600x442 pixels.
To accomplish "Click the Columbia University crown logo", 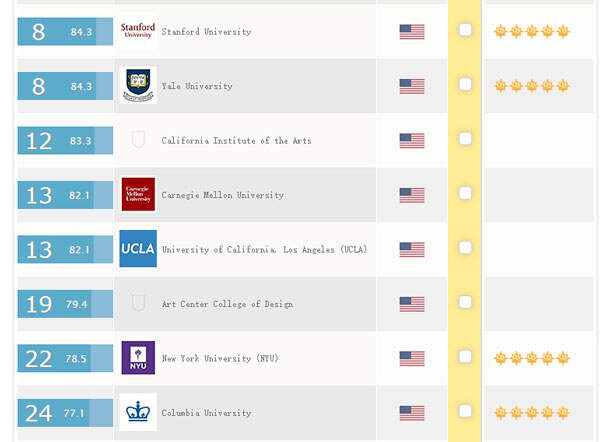I will coord(138,412).
